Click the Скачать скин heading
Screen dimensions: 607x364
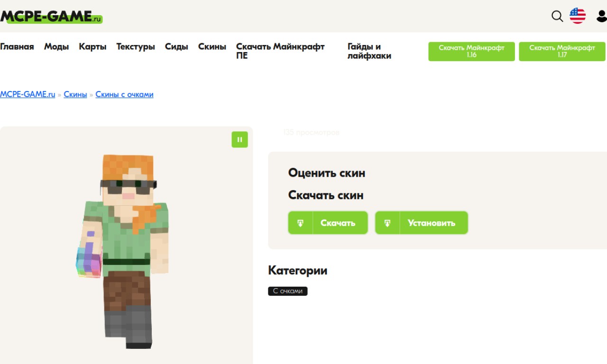tap(326, 195)
